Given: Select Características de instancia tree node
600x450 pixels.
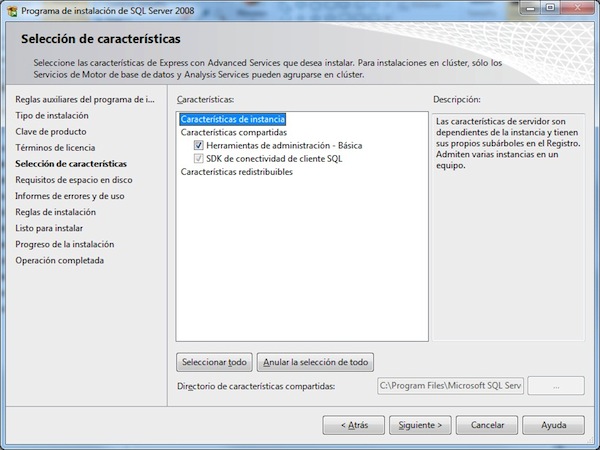Looking at the screenshot, I should [233, 119].
